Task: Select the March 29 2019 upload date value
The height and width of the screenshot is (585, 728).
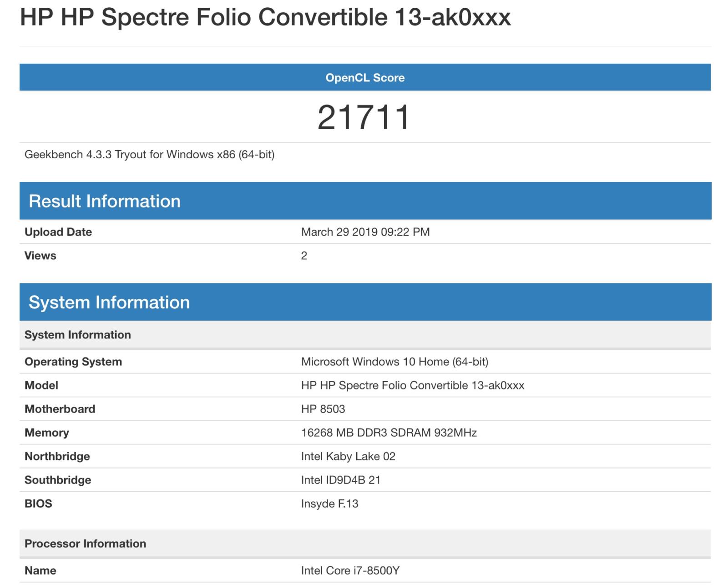Action: point(365,232)
